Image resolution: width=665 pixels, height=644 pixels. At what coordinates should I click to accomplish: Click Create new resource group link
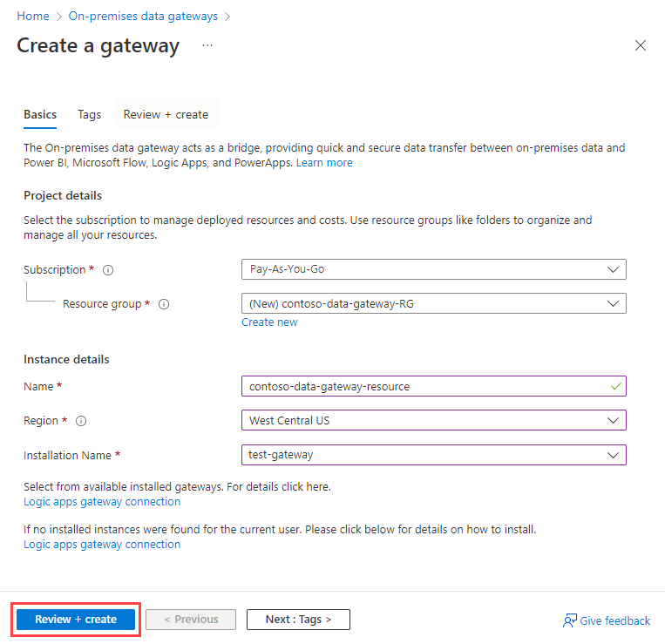coord(269,322)
